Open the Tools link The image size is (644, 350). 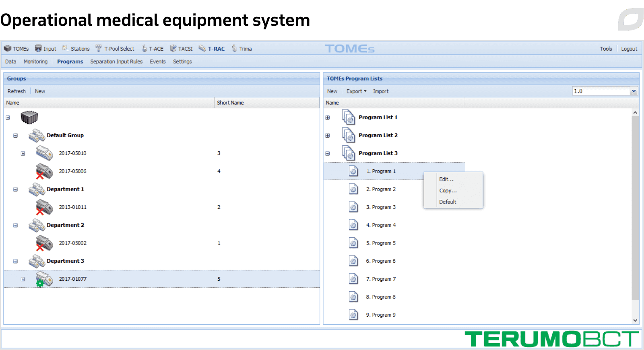606,49
